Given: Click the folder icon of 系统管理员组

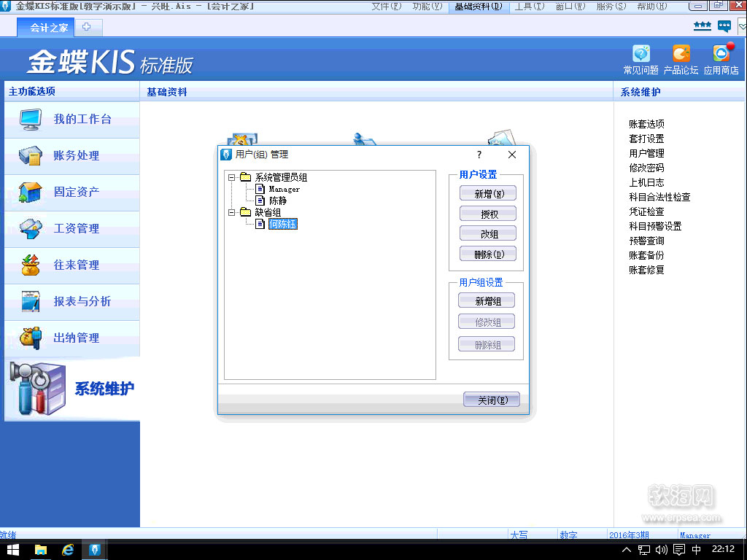Looking at the screenshot, I should [245, 177].
